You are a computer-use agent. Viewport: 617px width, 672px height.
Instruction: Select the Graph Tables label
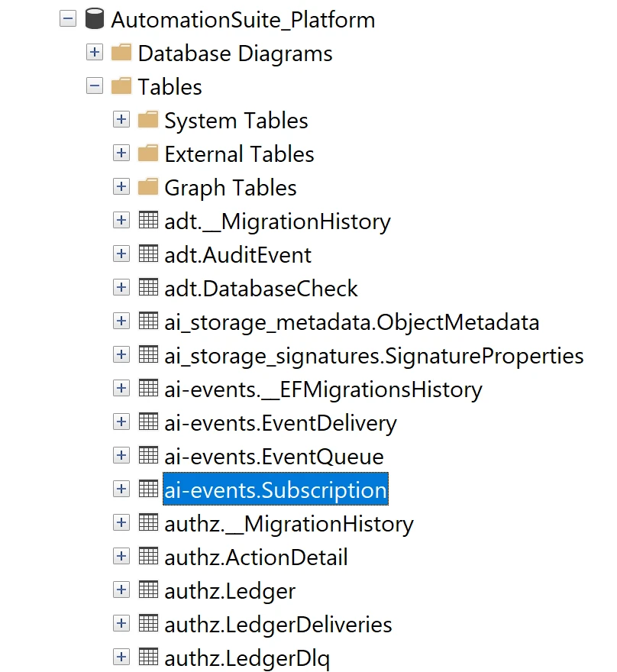pos(231,188)
